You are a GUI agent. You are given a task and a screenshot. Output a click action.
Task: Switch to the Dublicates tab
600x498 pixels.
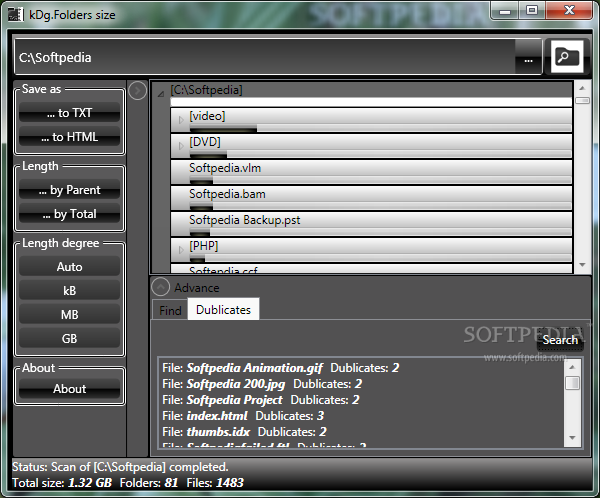[223, 309]
